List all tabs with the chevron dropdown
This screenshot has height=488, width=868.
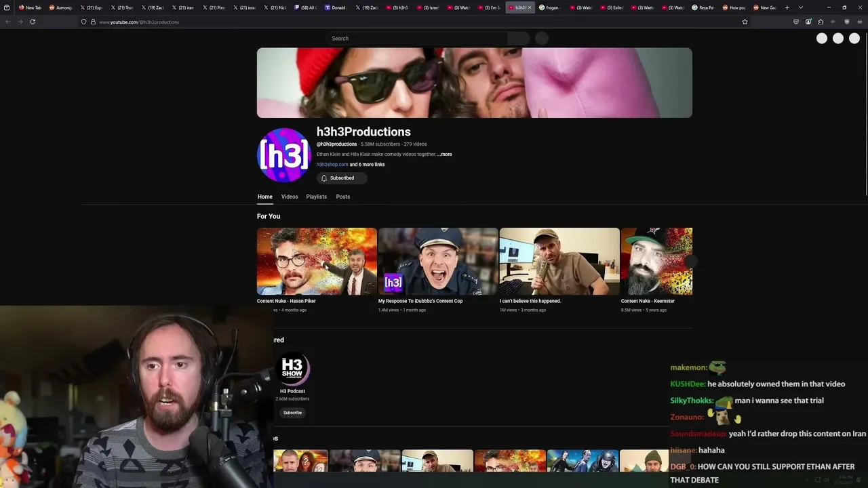point(801,7)
